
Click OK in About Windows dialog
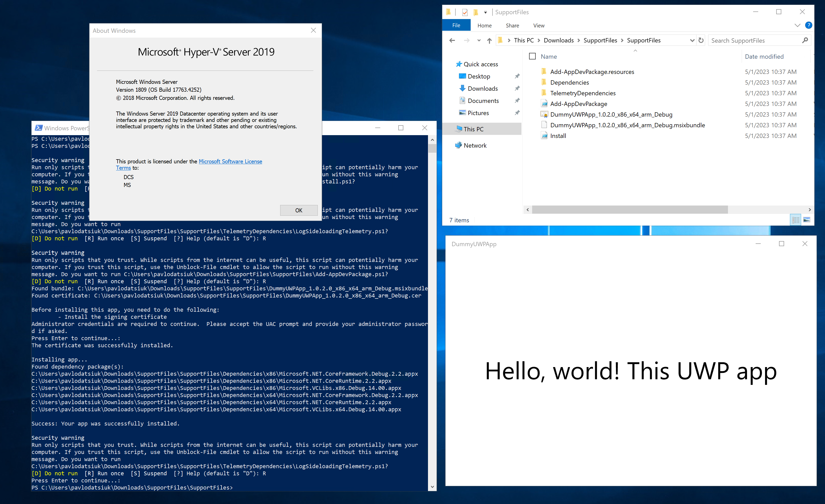point(298,210)
